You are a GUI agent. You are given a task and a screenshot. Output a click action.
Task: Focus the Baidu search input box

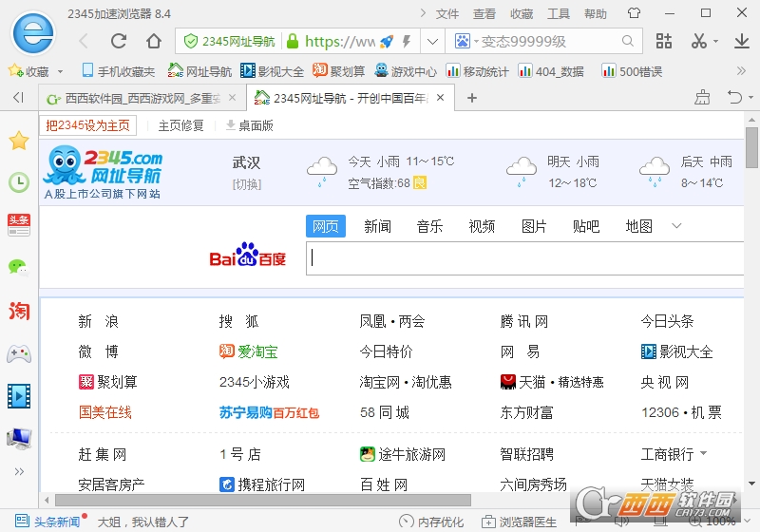pos(525,257)
